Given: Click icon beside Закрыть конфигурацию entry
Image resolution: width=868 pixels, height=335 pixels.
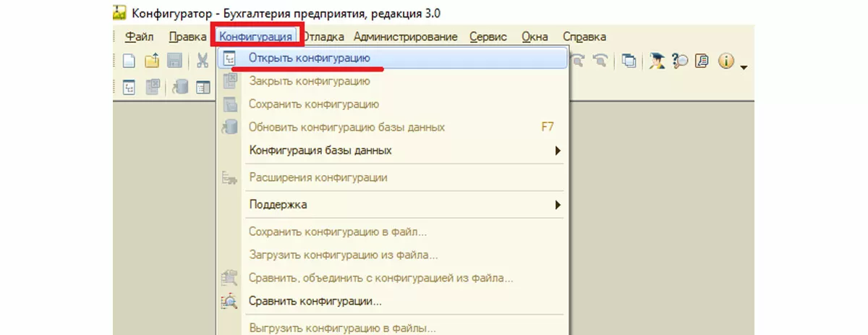Looking at the screenshot, I should [230, 81].
